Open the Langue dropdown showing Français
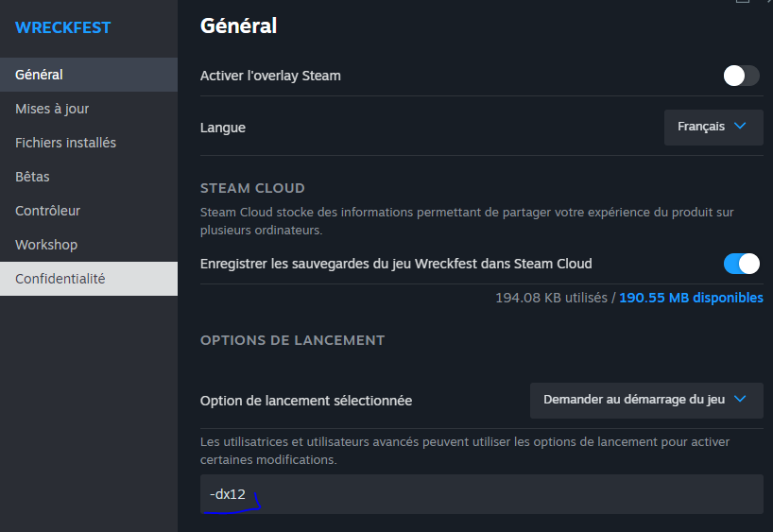Screen dimensions: 773x532 (713, 127)
